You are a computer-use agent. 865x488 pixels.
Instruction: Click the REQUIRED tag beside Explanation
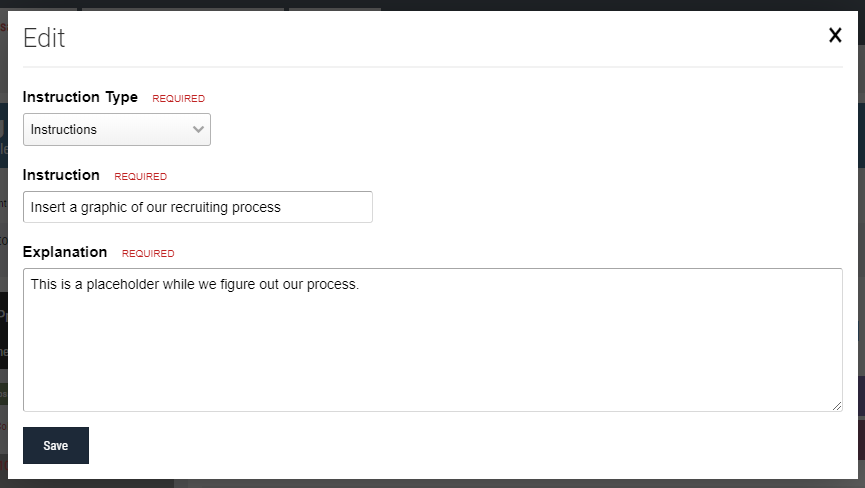[148, 254]
